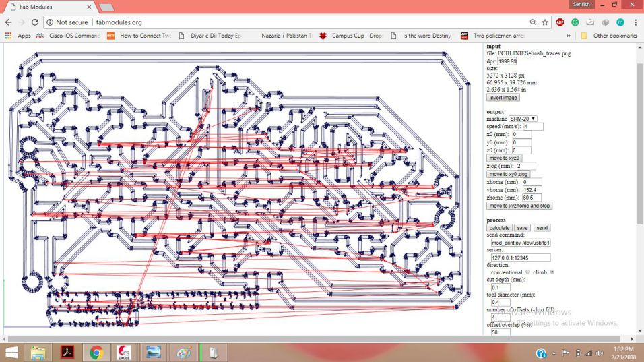Open the Chrome three-dot menu
This screenshot has height=362, width=644.
tap(635, 22)
